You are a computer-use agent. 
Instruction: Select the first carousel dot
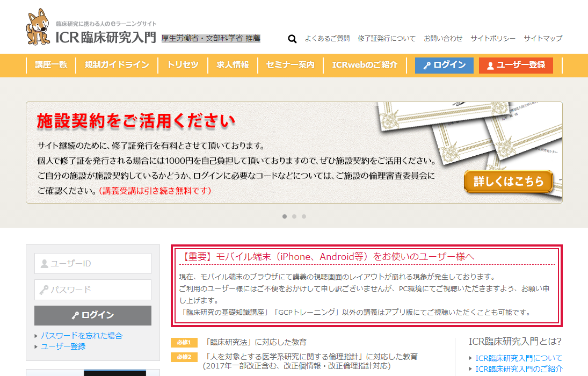click(285, 216)
